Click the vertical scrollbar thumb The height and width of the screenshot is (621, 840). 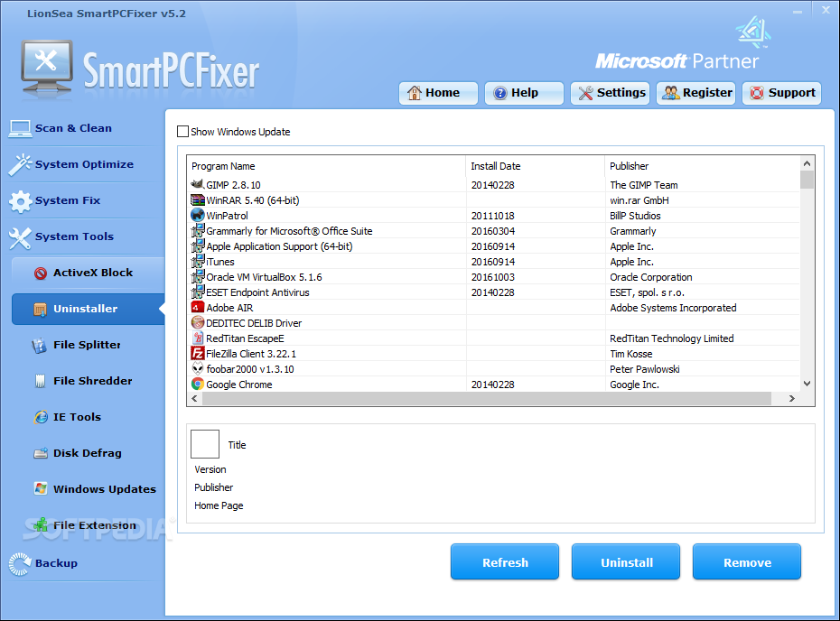(x=807, y=180)
